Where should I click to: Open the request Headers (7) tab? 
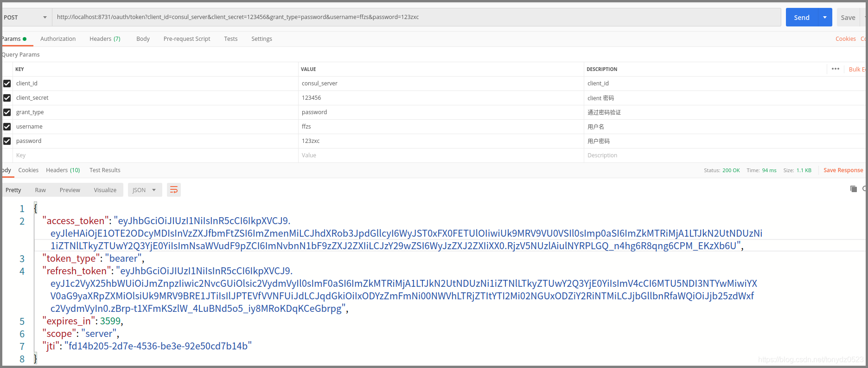(x=105, y=39)
